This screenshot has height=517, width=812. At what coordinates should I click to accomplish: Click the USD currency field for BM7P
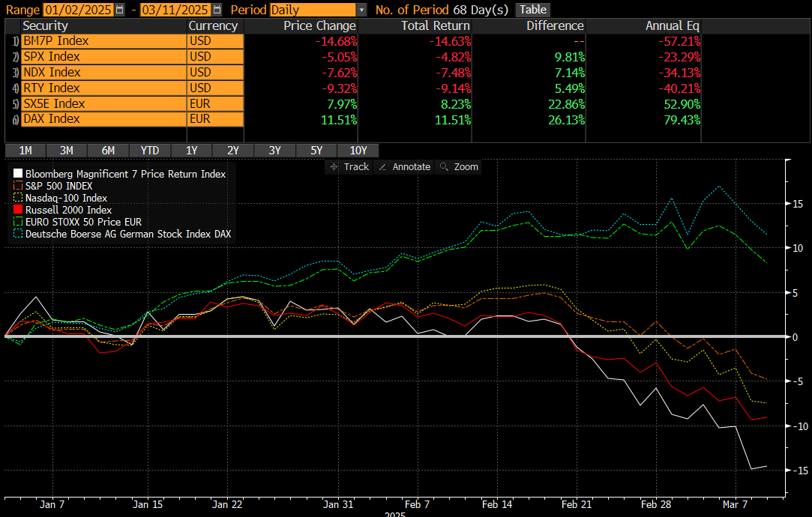coord(215,41)
